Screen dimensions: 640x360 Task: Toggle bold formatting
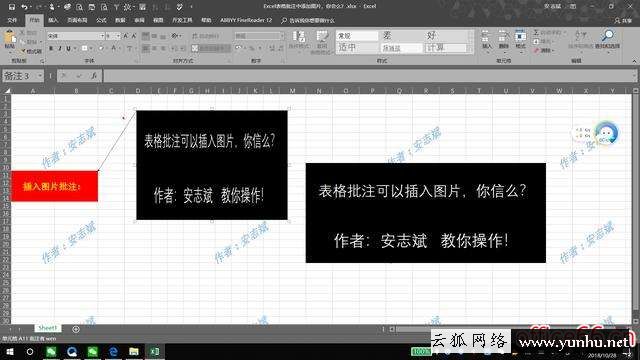(x=51, y=49)
